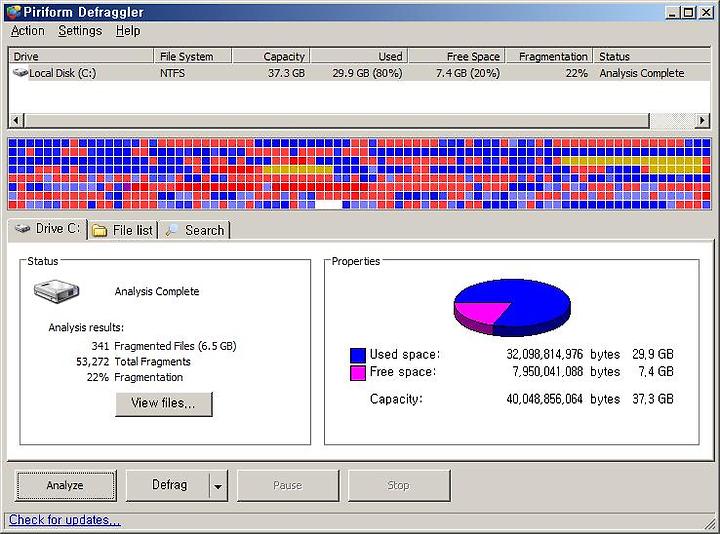Click the Stop button
720x534 pixels.
(399, 485)
